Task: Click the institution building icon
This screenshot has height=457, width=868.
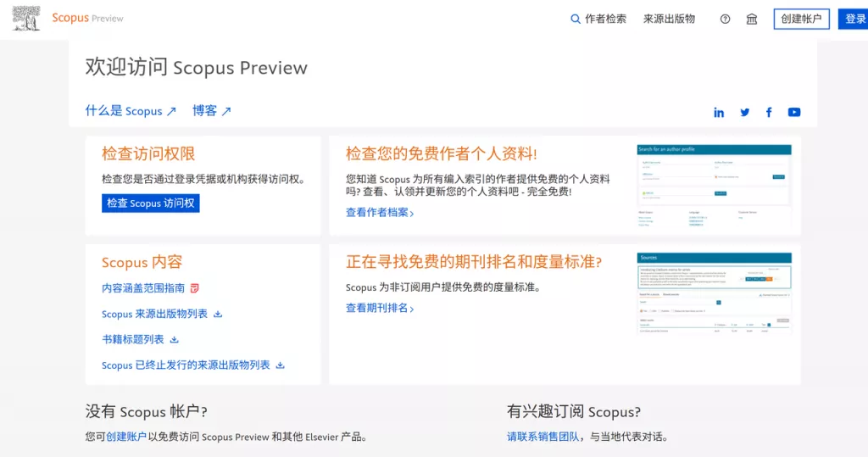Action: coord(752,19)
